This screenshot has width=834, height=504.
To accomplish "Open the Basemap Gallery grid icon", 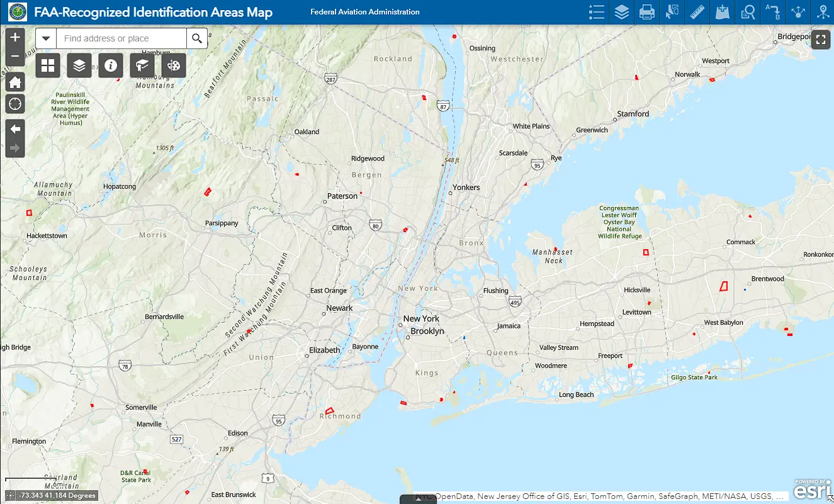I will (48, 65).
